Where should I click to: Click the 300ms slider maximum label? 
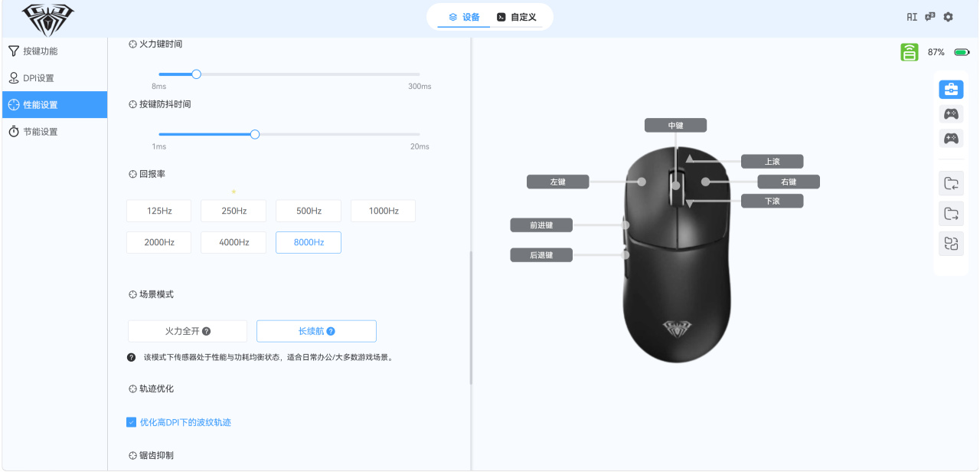tap(420, 87)
